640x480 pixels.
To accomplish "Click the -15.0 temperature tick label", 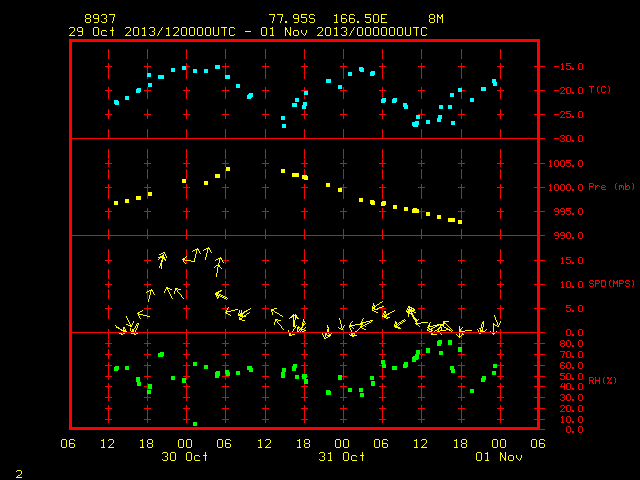I will (568, 67).
